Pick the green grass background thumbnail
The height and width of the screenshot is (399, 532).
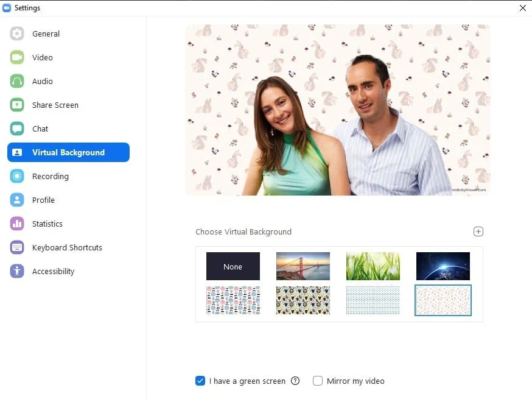pyautogui.click(x=373, y=266)
